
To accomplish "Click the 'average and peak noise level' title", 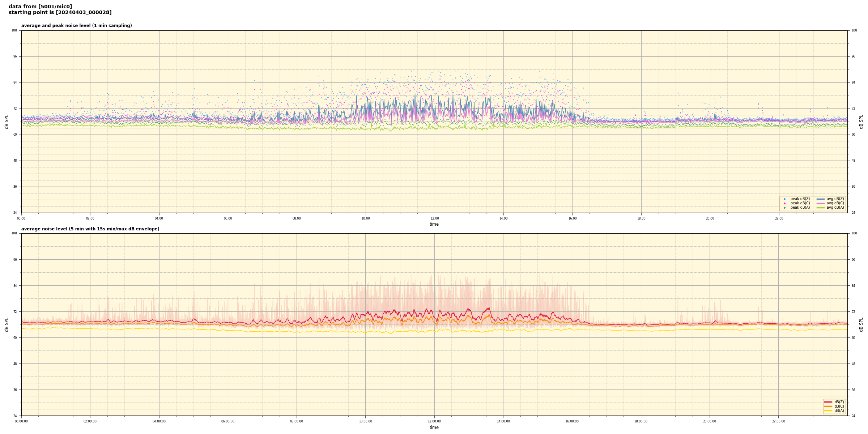I will tap(77, 26).
